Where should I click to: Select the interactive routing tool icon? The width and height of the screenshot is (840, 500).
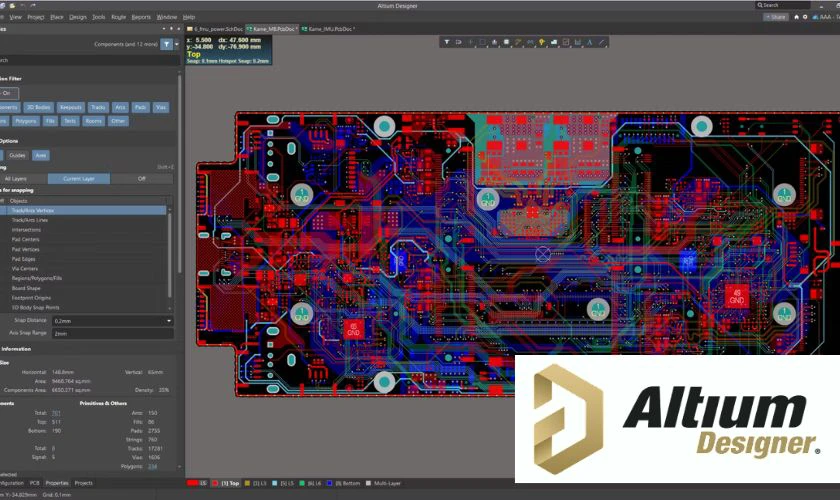click(x=518, y=42)
